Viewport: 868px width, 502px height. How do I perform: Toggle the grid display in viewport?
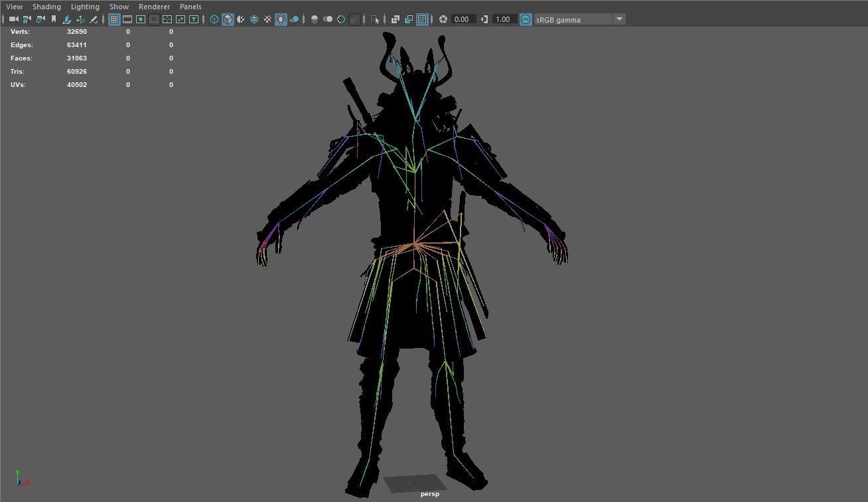[x=114, y=19]
